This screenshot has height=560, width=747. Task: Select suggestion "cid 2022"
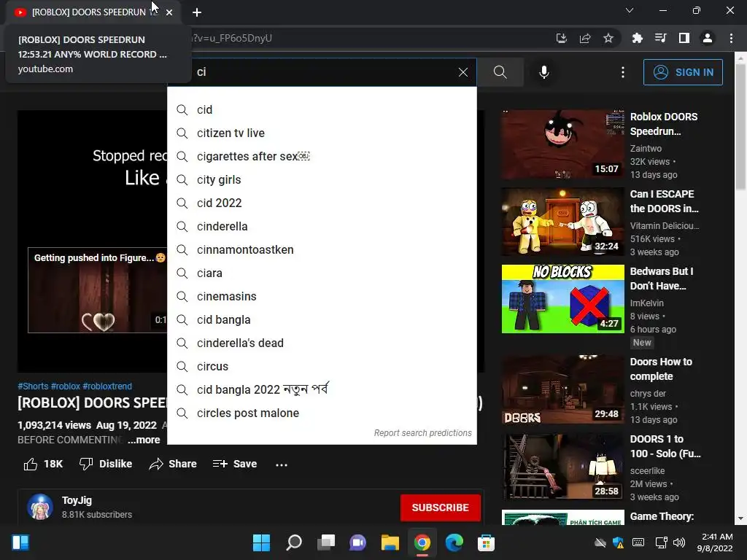322,203
